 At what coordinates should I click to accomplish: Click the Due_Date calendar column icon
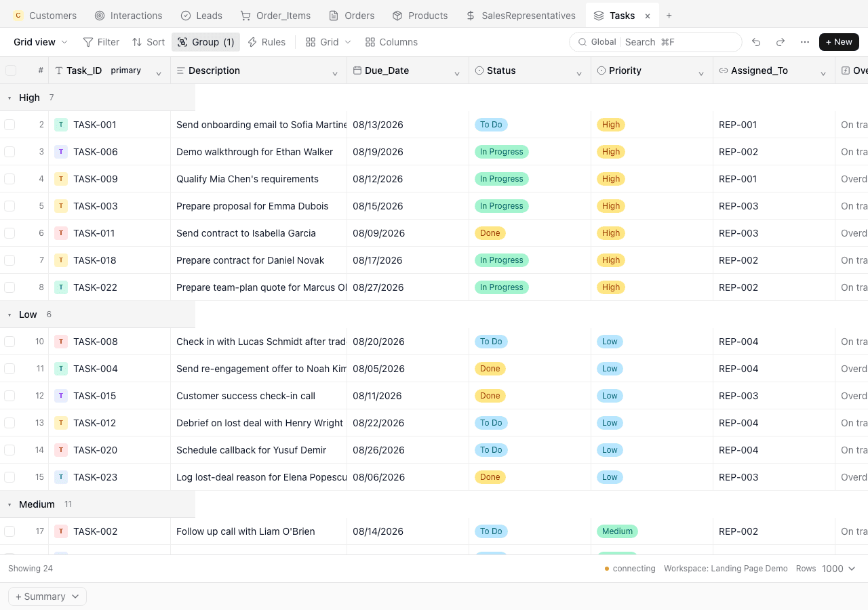coord(357,70)
